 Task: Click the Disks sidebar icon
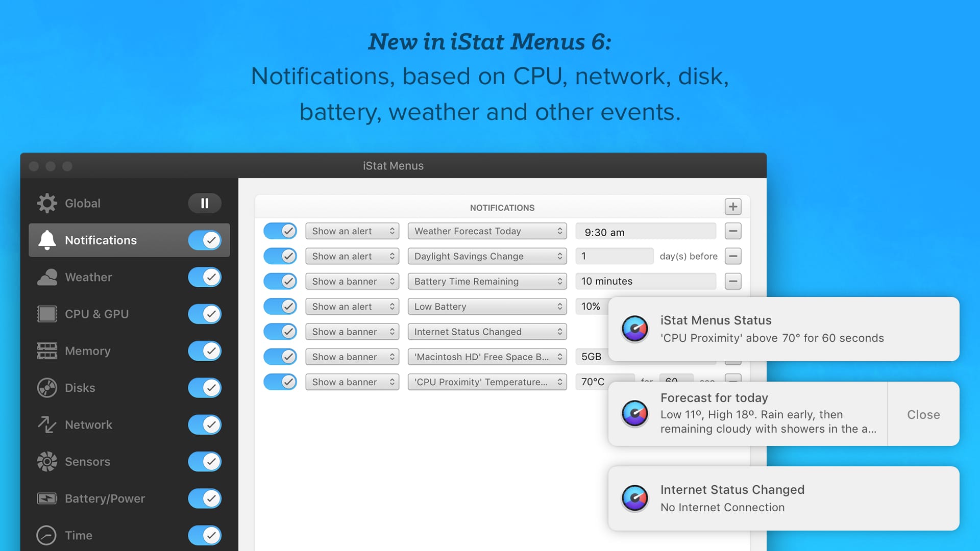click(x=46, y=387)
